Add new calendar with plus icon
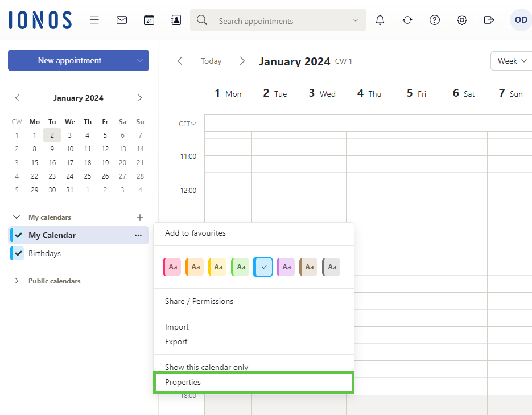The width and height of the screenshot is (532, 415). coord(140,217)
